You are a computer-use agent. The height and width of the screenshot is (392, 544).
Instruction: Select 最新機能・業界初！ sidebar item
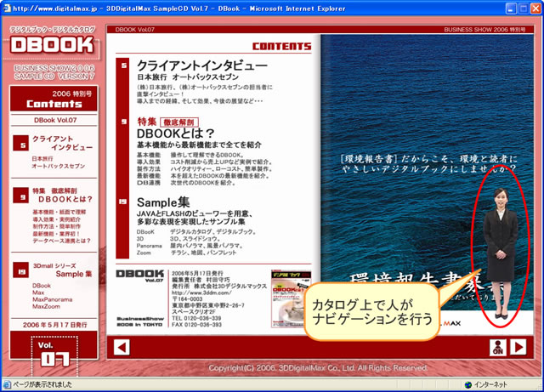(57, 234)
